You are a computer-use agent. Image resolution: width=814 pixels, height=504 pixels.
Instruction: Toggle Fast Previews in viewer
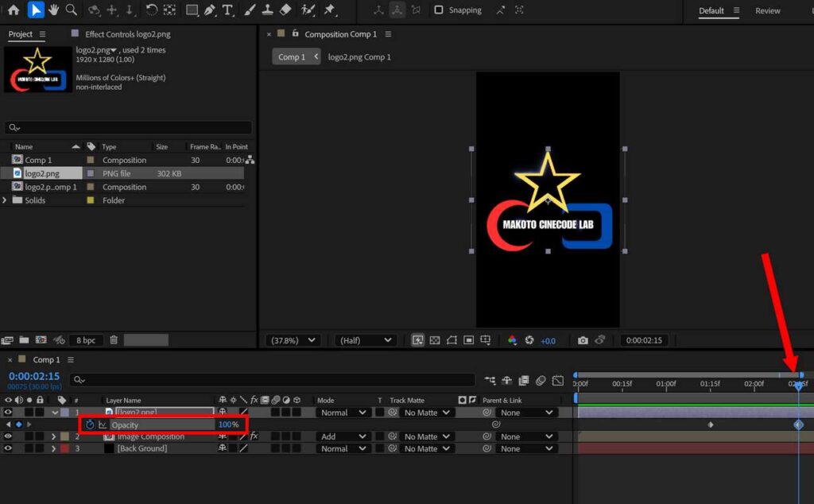coord(417,340)
